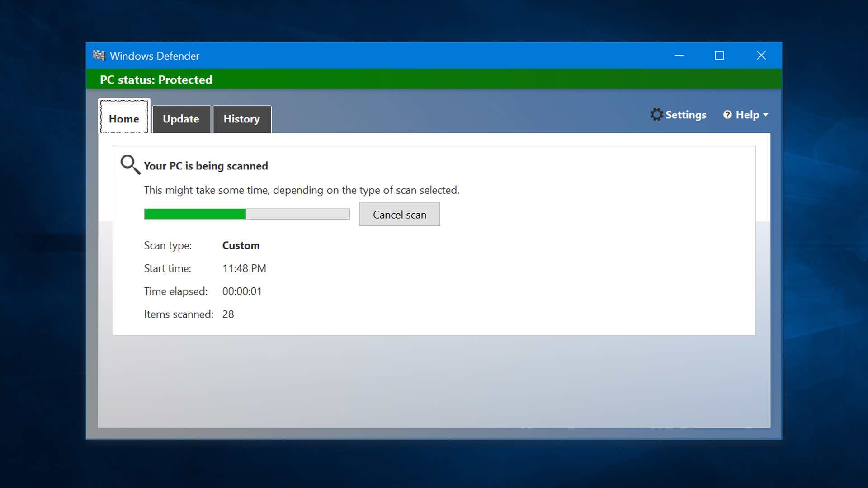Toggle scan details visibility
This screenshot has height=488, width=868.
point(206,166)
